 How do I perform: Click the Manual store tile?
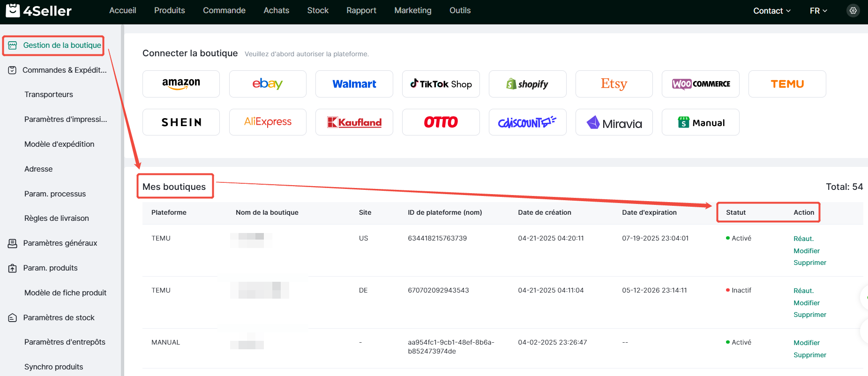(x=700, y=122)
